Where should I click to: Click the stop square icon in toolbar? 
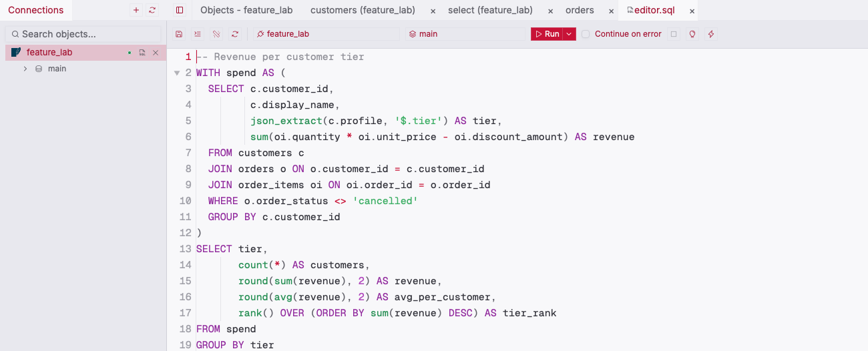(674, 34)
